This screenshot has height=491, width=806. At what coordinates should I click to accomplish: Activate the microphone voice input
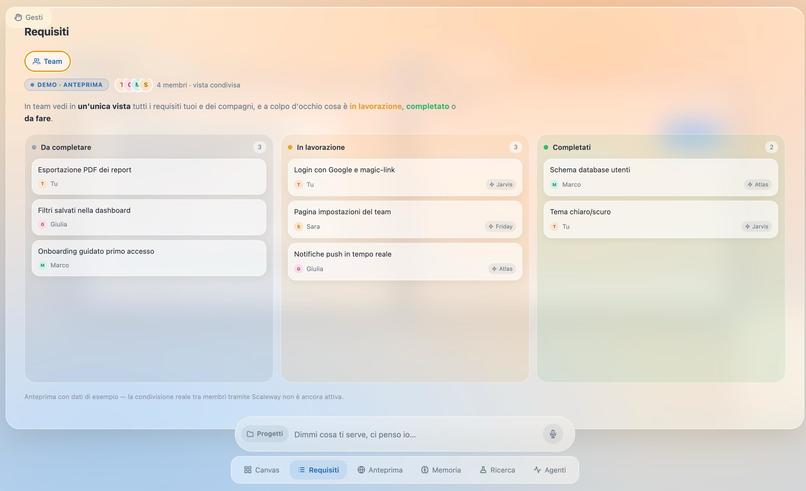[553, 434]
